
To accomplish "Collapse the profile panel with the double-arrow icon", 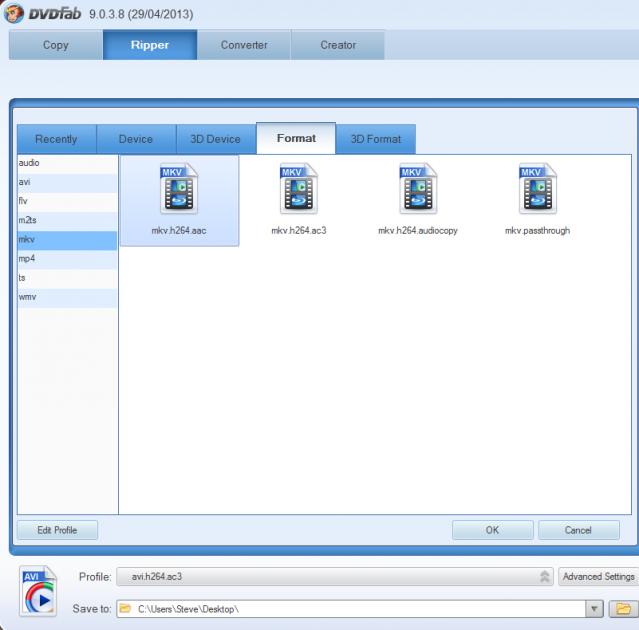I will coord(545,577).
